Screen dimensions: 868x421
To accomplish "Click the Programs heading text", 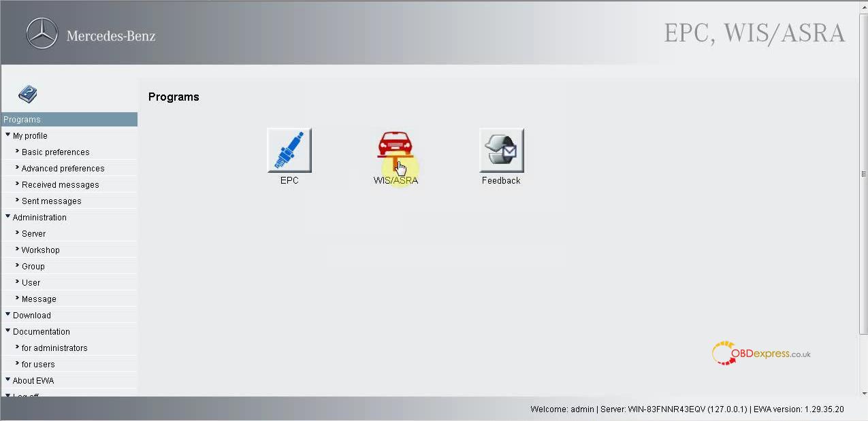I will point(174,97).
